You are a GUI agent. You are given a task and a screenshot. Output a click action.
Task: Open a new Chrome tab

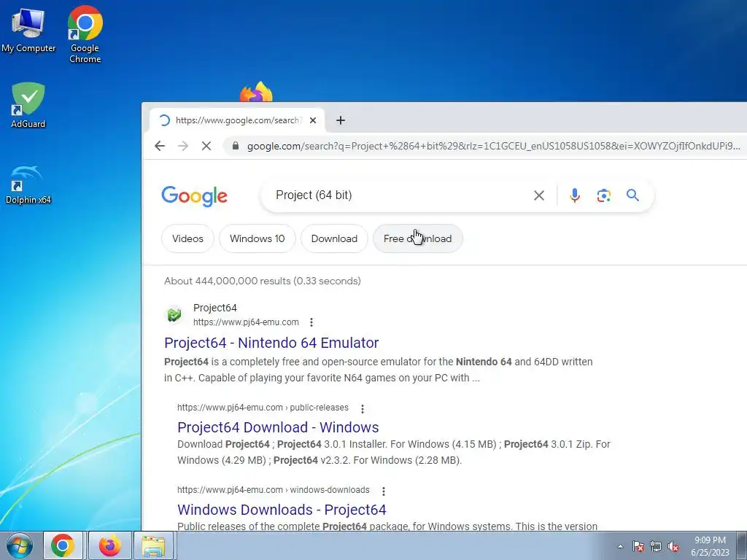tap(340, 120)
